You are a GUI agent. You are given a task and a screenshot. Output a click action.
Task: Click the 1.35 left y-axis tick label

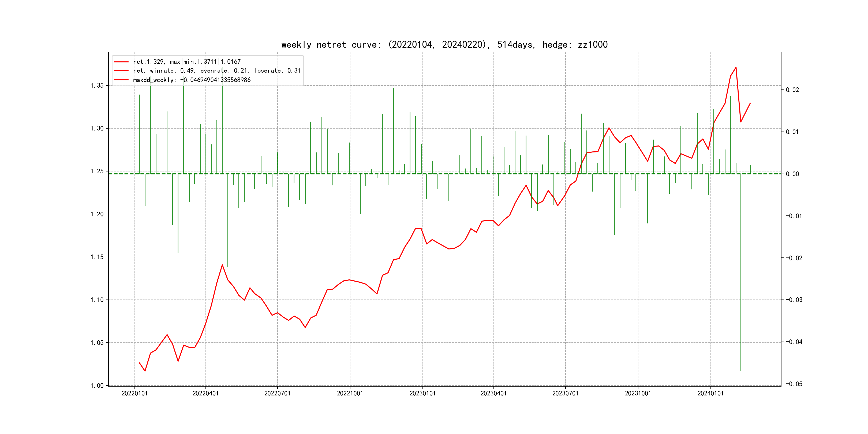click(97, 85)
